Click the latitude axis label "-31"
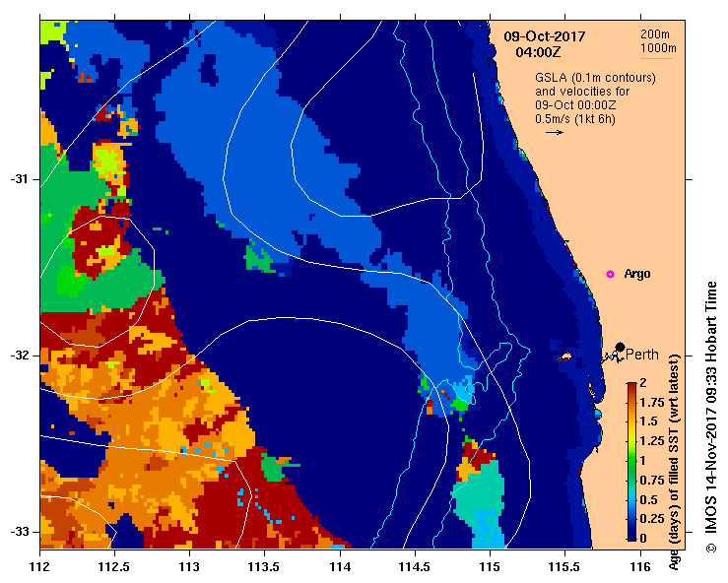Viewport: 728px width, 583px height. click(x=19, y=179)
